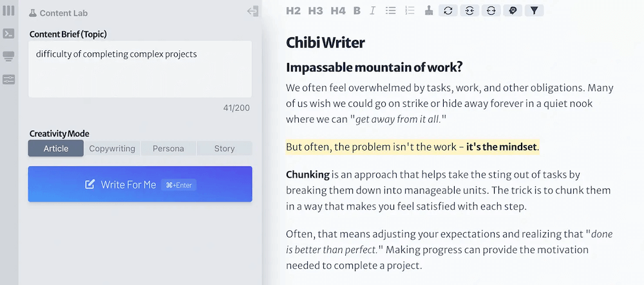This screenshot has width=644, height=285.
Task: Toggle italic formatting
Action: (373, 10)
